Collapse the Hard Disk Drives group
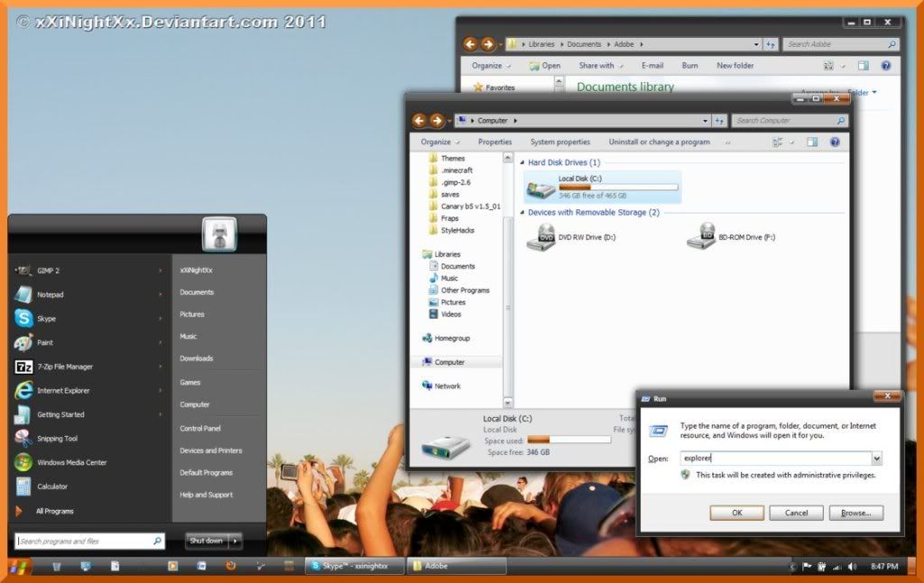The height and width of the screenshot is (583, 924). point(522,162)
